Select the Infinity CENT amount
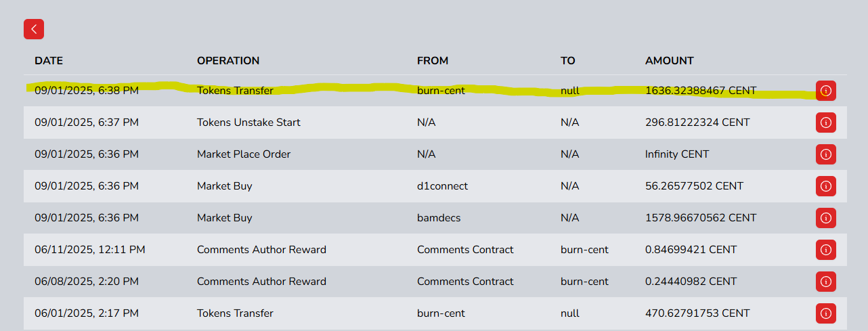The width and height of the screenshot is (868, 331). (x=677, y=154)
